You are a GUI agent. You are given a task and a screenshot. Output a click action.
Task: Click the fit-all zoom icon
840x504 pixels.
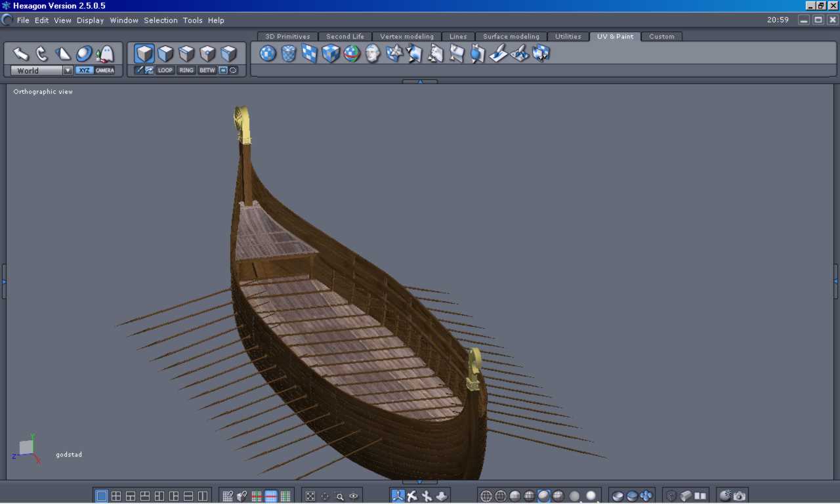310,496
